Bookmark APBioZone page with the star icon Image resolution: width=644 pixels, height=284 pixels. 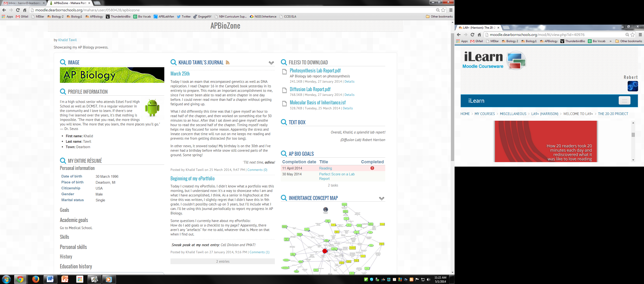coord(443,10)
